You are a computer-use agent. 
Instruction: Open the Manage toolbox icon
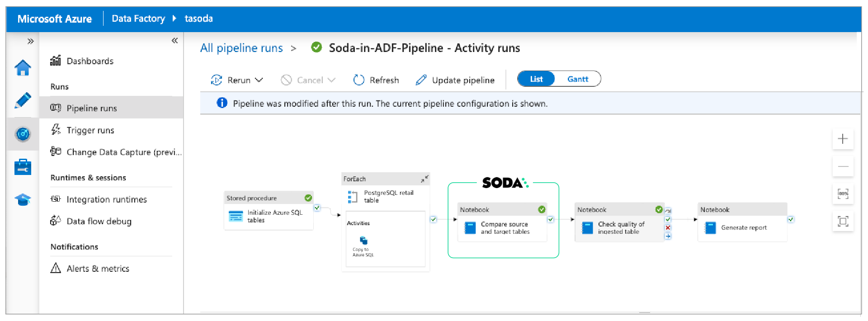click(x=23, y=167)
